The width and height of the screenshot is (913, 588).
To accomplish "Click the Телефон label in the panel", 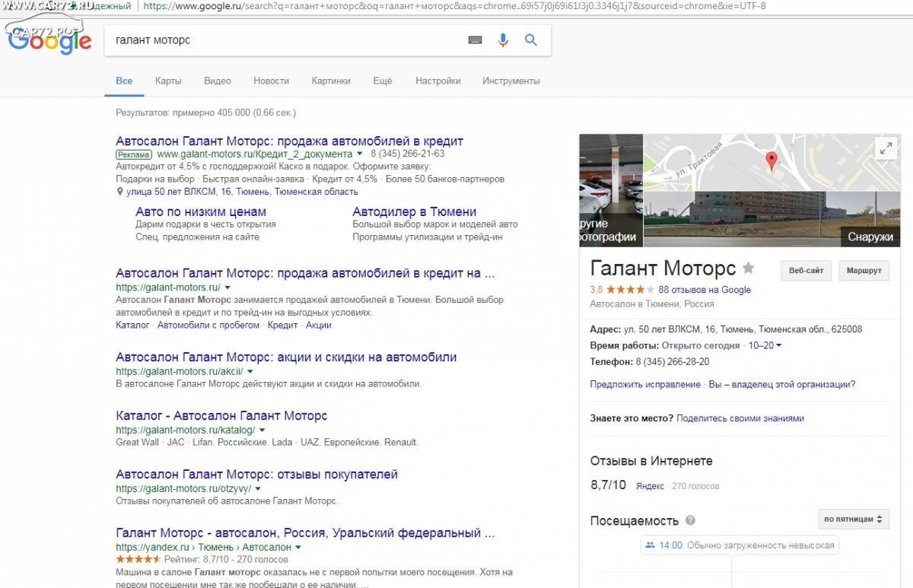I will tap(612, 362).
